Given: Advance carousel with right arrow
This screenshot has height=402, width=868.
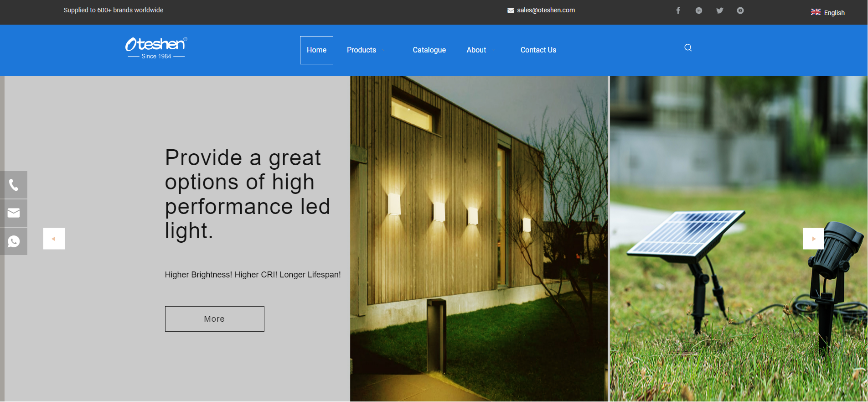Looking at the screenshot, I should tap(813, 239).
